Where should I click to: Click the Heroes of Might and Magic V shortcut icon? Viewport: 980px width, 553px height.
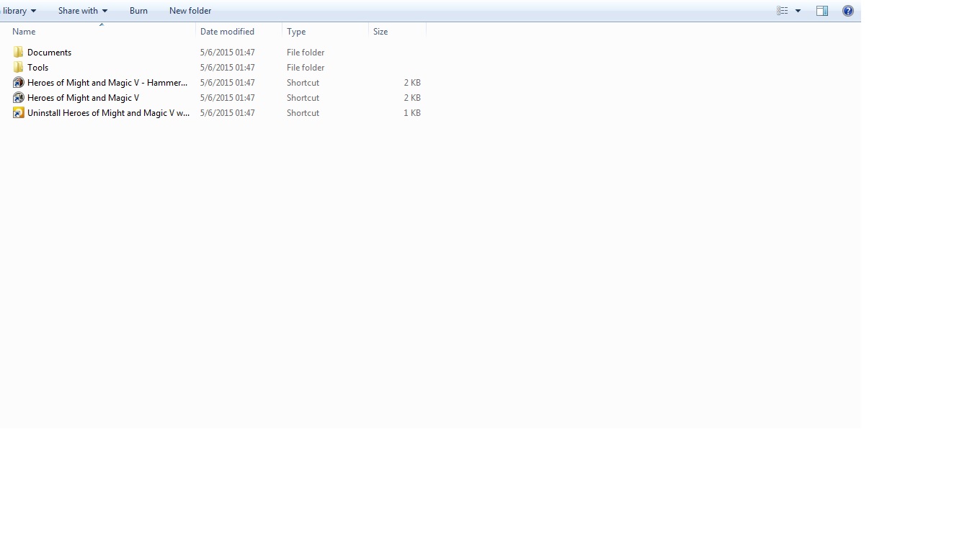(x=19, y=98)
